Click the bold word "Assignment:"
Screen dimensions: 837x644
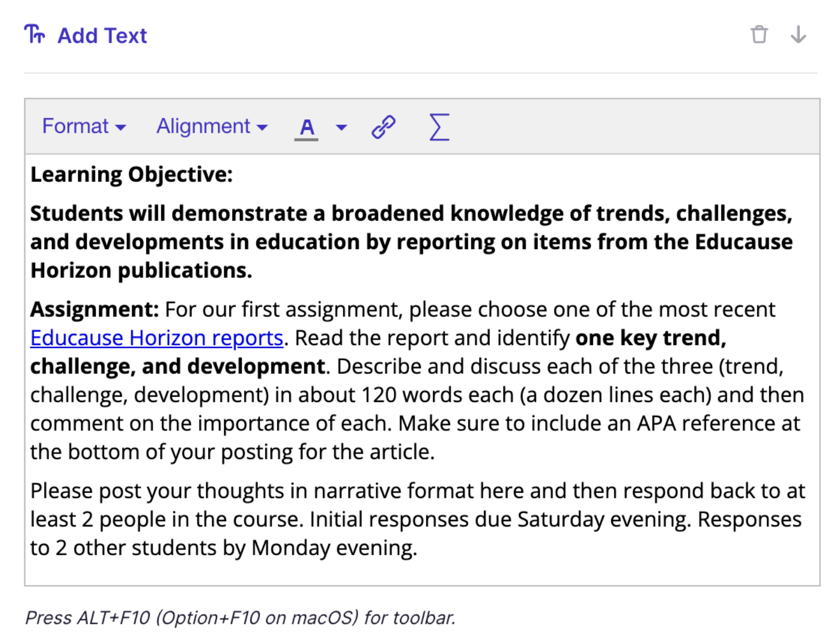(95, 309)
